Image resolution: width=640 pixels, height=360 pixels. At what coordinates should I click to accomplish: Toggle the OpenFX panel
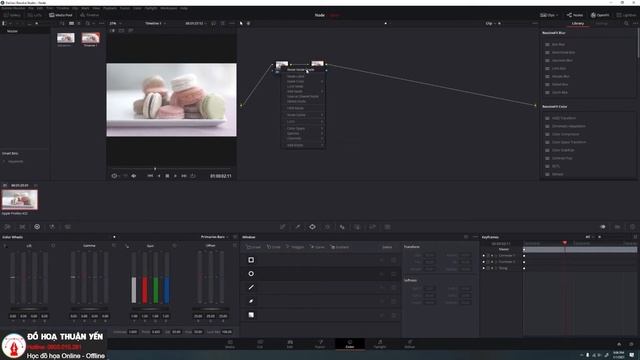click(600, 15)
